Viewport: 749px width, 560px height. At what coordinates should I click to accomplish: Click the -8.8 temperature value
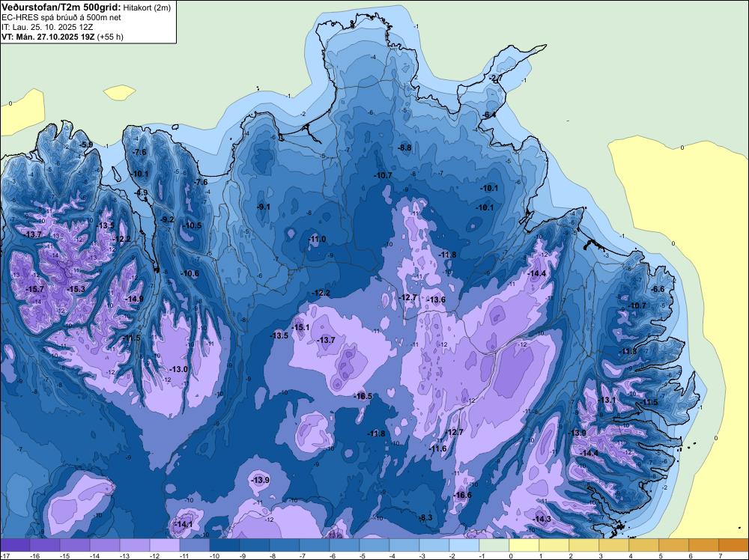coord(404,147)
